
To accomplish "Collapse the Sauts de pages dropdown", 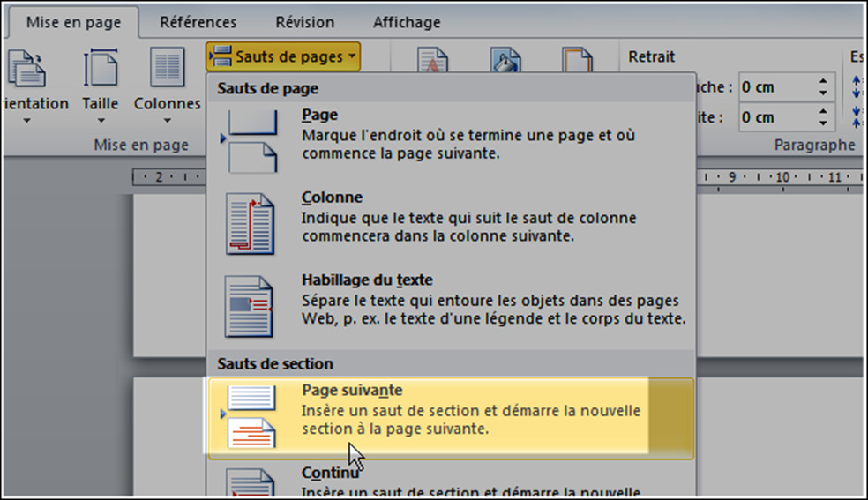I will [x=283, y=57].
